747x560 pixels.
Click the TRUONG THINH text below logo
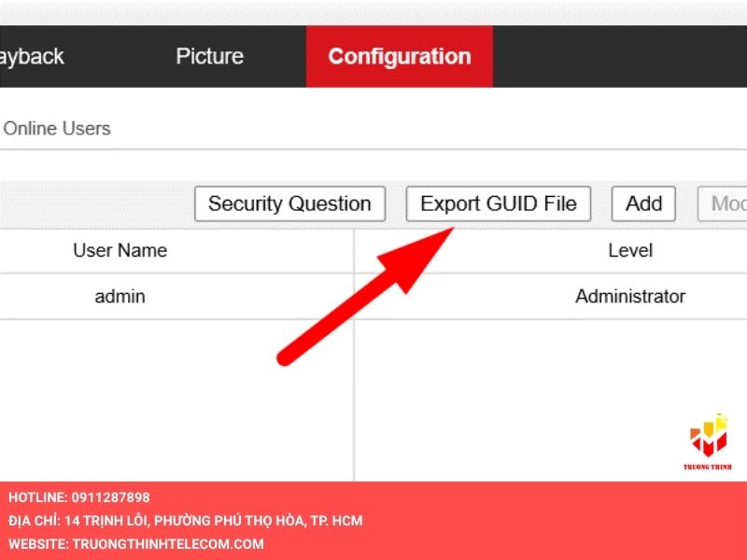pos(708,468)
